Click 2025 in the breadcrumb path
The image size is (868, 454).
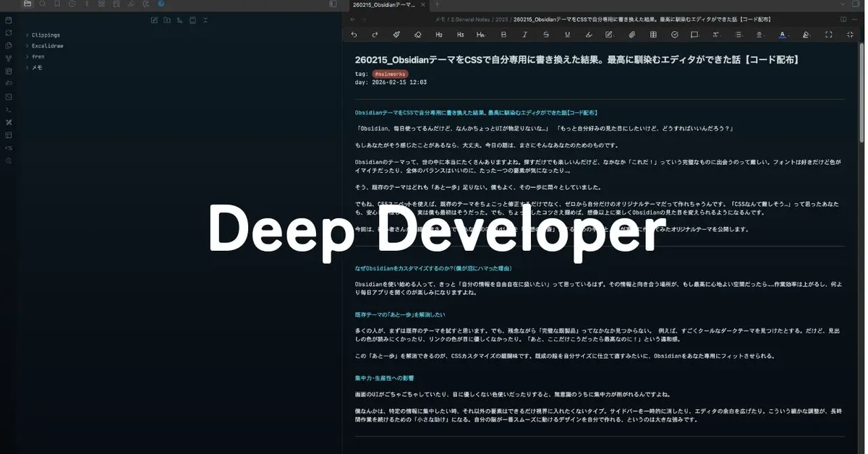pyautogui.click(x=501, y=20)
